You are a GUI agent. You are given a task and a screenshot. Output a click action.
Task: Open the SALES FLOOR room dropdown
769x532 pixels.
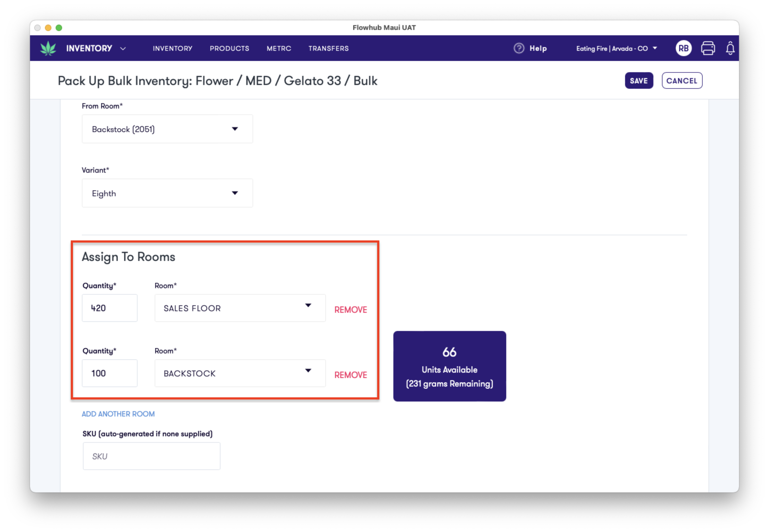pyautogui.click(x=240, y=308)
